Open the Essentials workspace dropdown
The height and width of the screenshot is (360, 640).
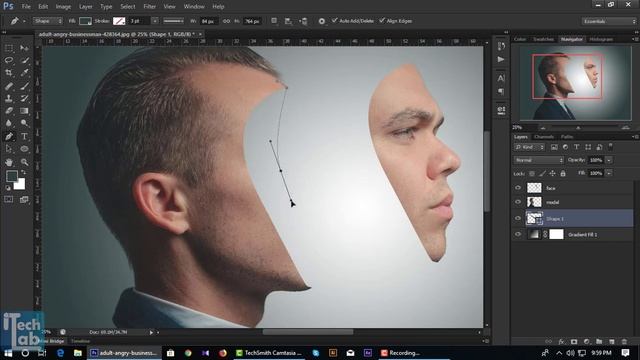609,21
